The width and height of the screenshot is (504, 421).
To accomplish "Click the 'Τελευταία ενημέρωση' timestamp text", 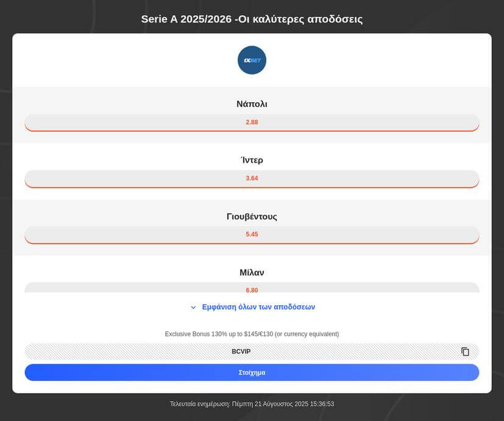I will 252,404.
